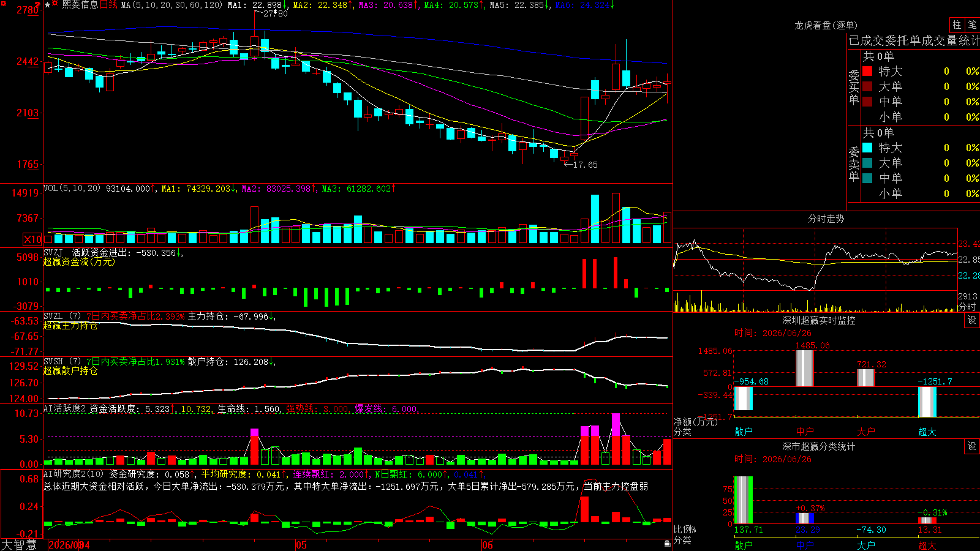The height and width of the screenshot is (551, 980).
Task: Click the 137.71 value in 深市超赢分类统计
Action: 748,530
